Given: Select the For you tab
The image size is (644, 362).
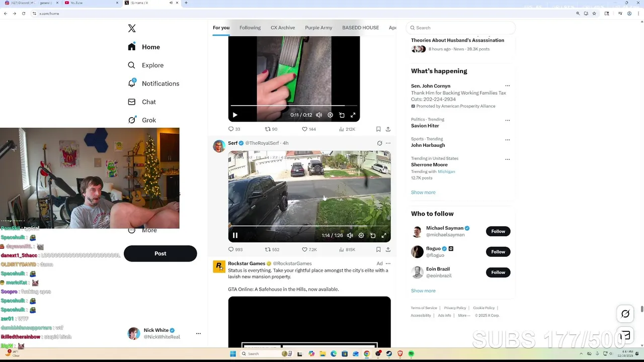Looking at the screenshot, I should point(221,28).
